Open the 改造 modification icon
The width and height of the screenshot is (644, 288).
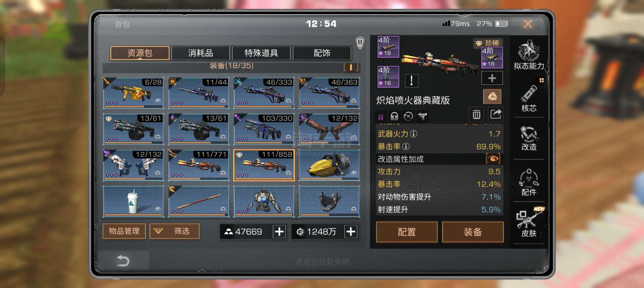tap(529, 138)
